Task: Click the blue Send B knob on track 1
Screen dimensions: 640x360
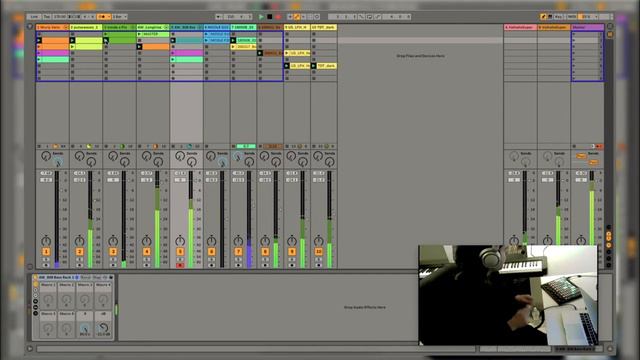Action: click(x=58, y=162)
